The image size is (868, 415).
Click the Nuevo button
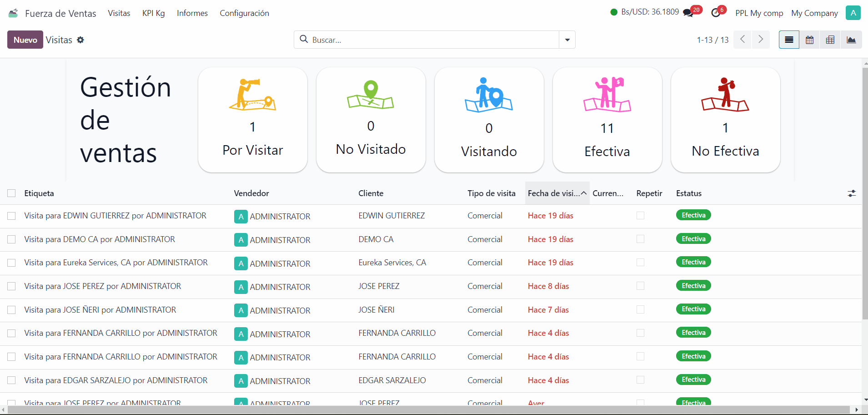[x=25, y=40]
